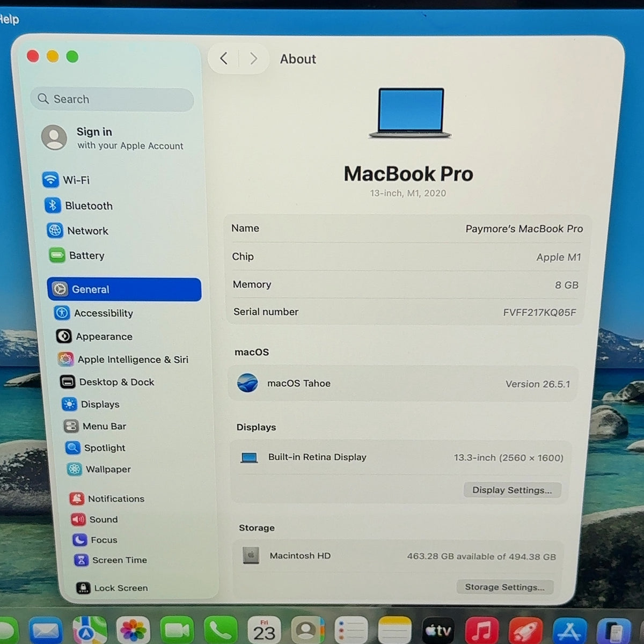Click the Built-in Retina Display row

(x=401, y=458)
